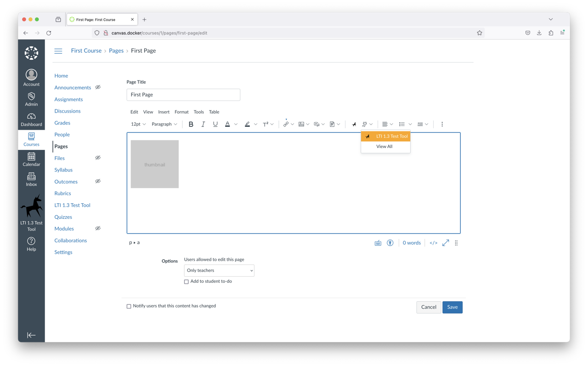
Task: Toggle bold formatting in the editor
Action: point(191,124)
